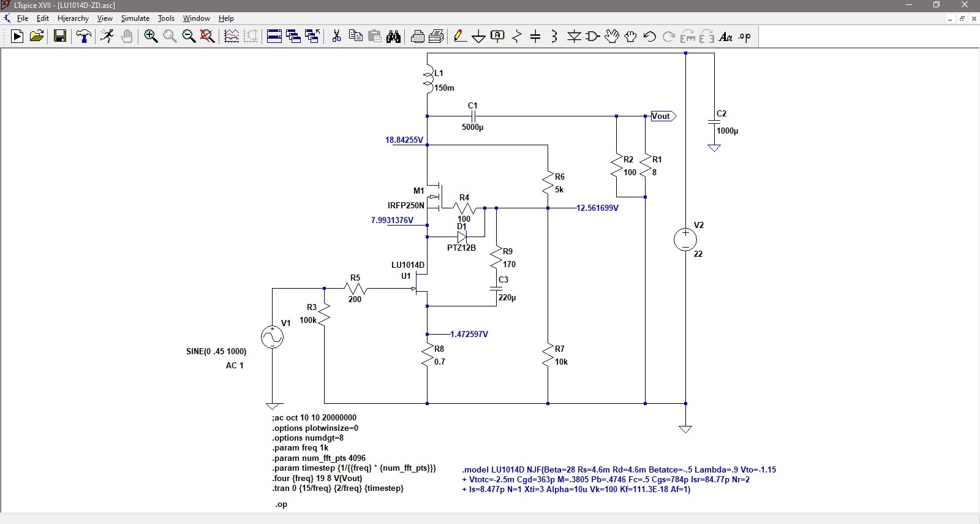Halt the simulation with the hand icon

pos(127,37)
